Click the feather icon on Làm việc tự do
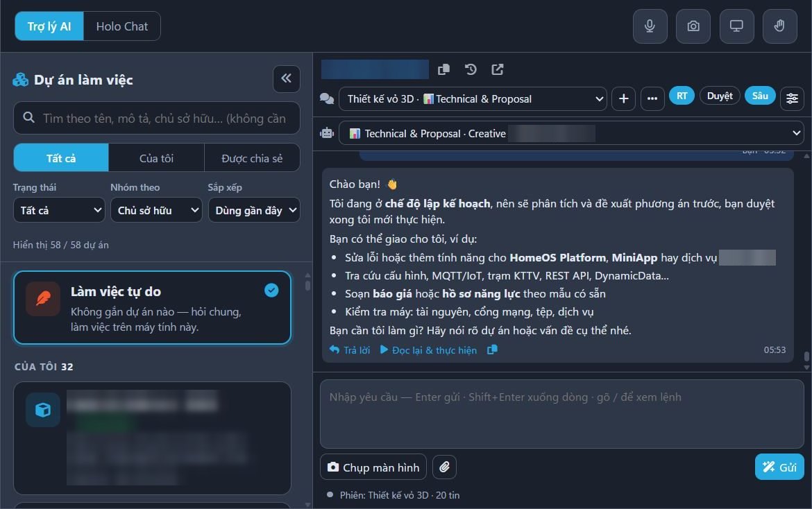The image size is (812, 509). coord(43,298)
